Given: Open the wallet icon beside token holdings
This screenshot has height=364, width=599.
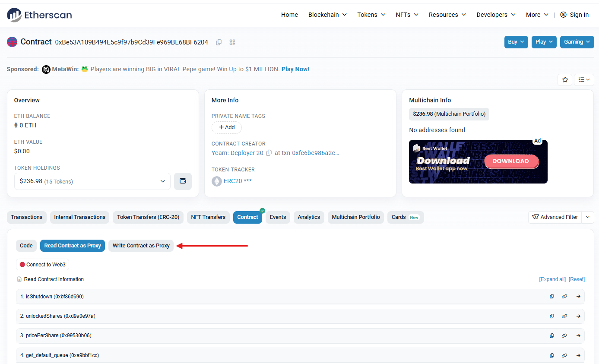Looking at the screenshot, I should (x=183, y=181).
